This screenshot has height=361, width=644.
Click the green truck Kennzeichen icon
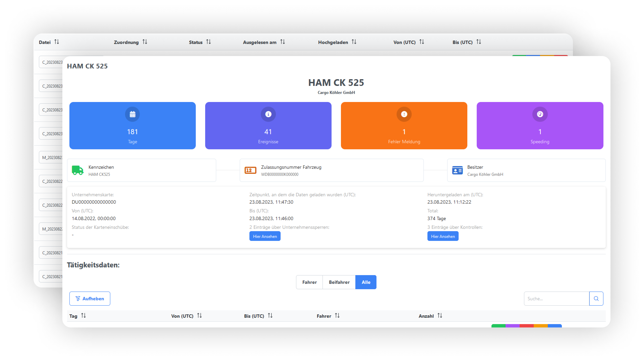pyautogui.click(x=77, y=170)
